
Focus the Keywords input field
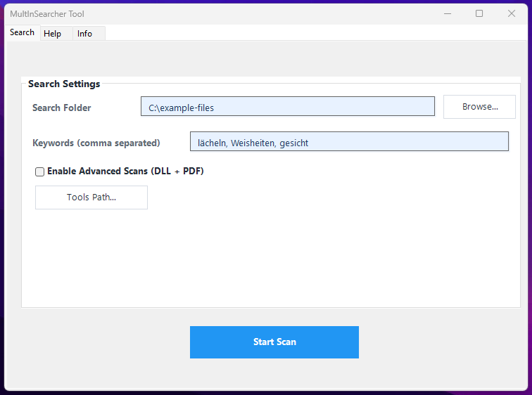click(x=349, y=143)
